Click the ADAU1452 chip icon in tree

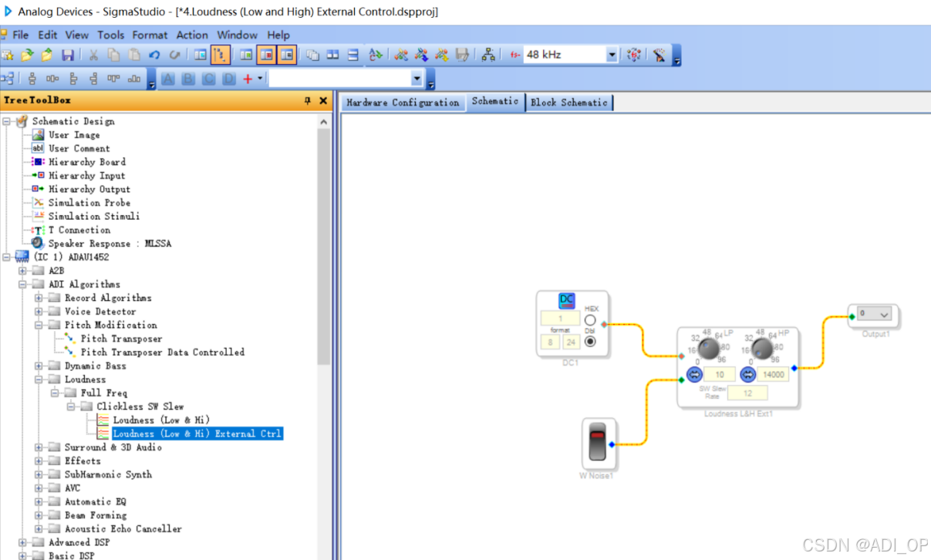coord(22,257)
